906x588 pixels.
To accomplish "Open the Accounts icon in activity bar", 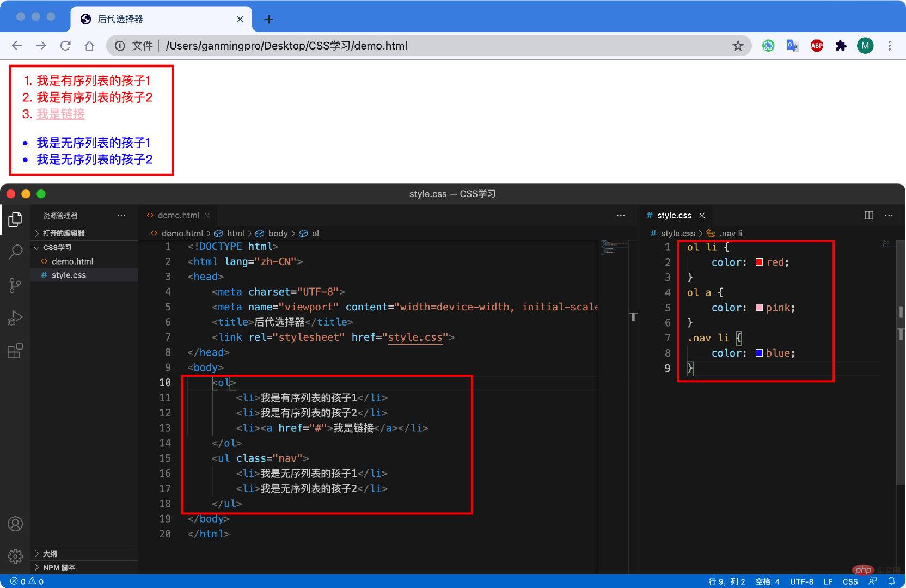I will tap(15, 524).
